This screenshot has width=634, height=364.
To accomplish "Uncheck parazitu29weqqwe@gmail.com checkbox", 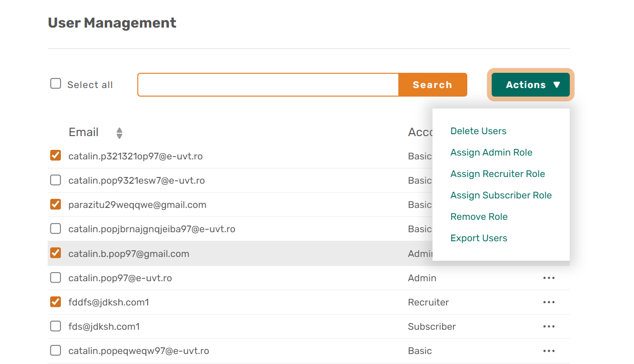I will [56, 205].
